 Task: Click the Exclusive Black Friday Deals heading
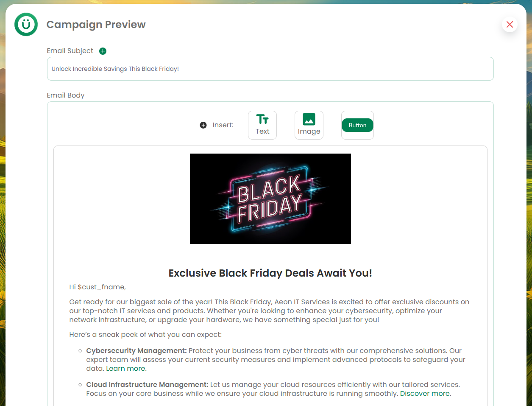tap(270, 273)
